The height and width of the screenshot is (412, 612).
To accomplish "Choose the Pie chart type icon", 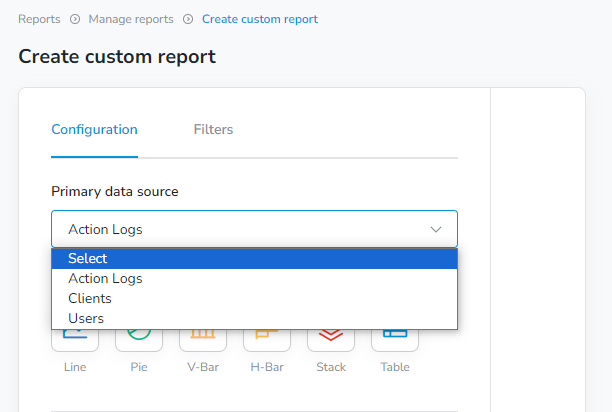I will 139,340.
